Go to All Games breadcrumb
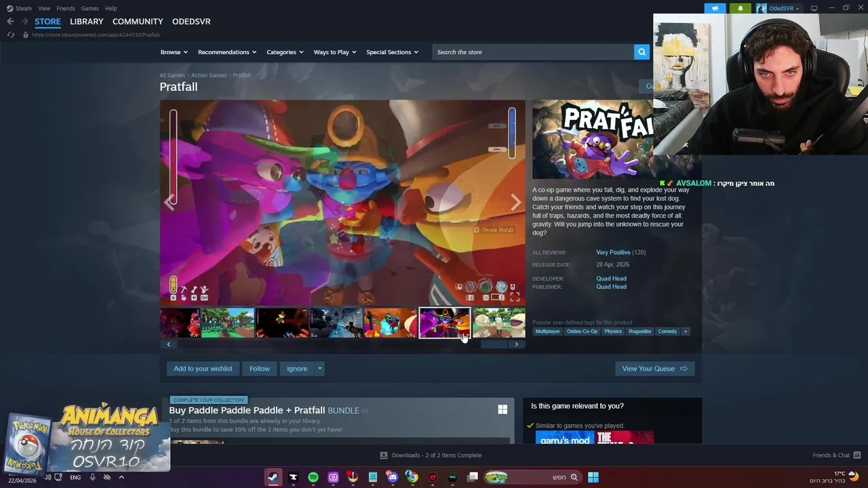The image size is (868, 488). (x=172, y=75)
